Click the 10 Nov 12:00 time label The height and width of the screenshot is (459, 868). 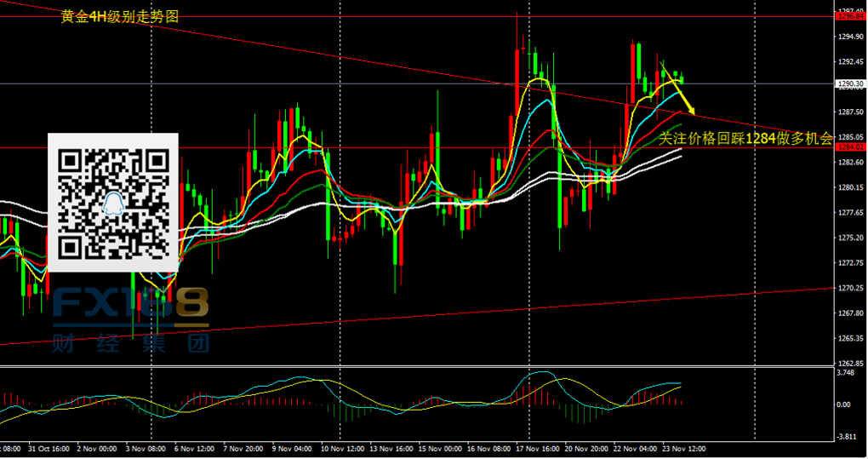(x=341, y=447)
